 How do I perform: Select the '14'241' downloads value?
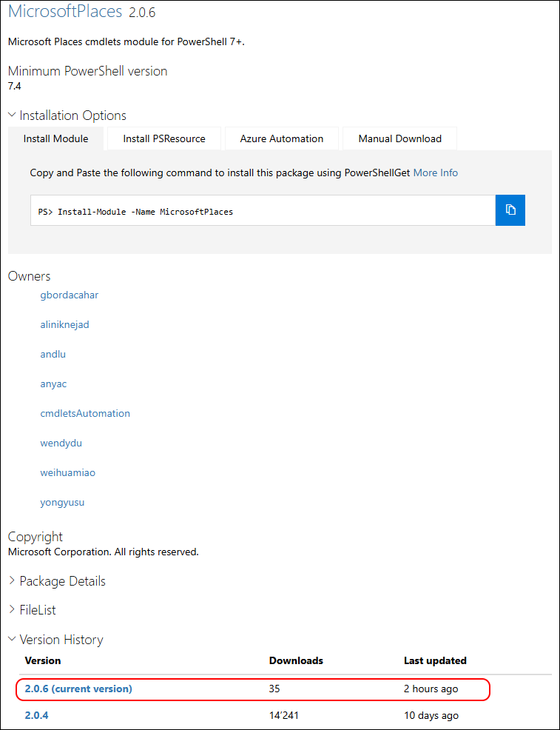point(284,715)
